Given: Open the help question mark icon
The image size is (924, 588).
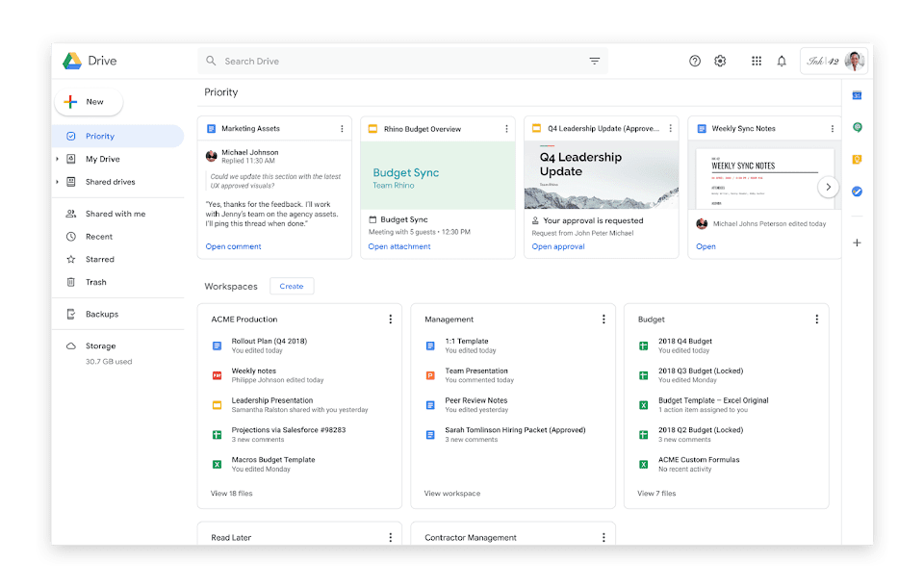Looking at the screenshot, I should (695, 61).
